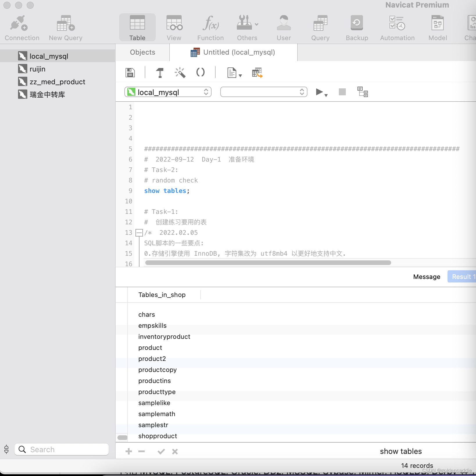Click the query builder hammer icon
The height and width of the screenshot is (476, 476).
160,72
